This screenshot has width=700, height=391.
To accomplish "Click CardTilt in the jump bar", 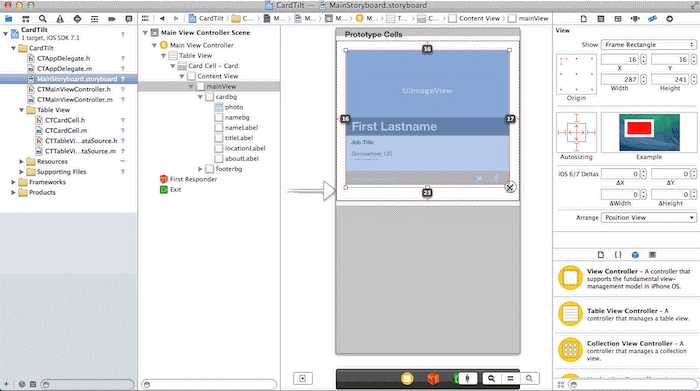I will point(207,18).
